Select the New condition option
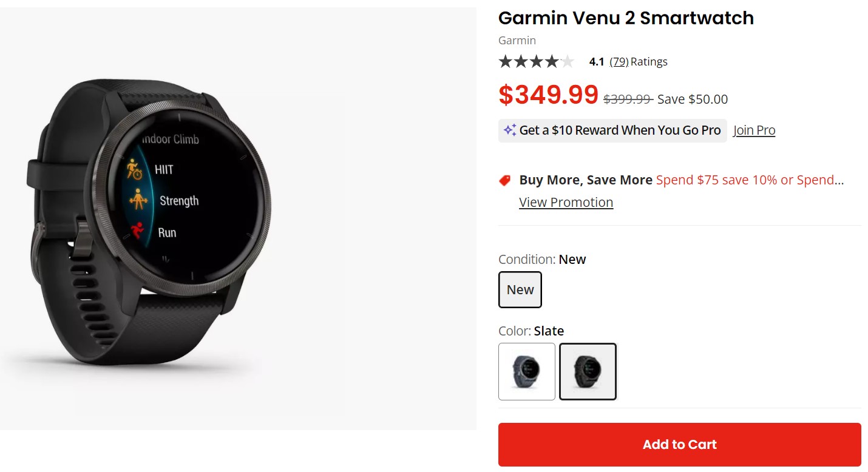The height and width of the screenshot is (472, 868). click(520, 289)
